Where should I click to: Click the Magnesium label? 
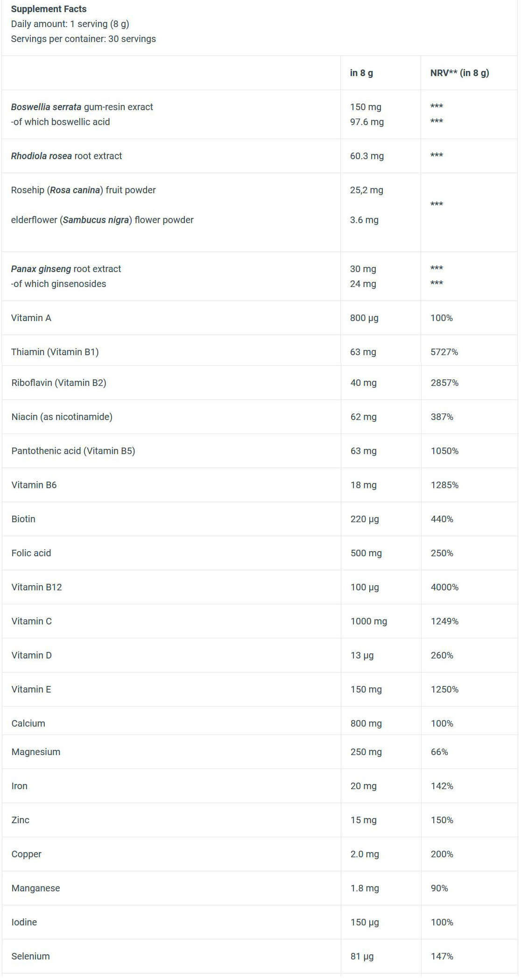[35, 752]
